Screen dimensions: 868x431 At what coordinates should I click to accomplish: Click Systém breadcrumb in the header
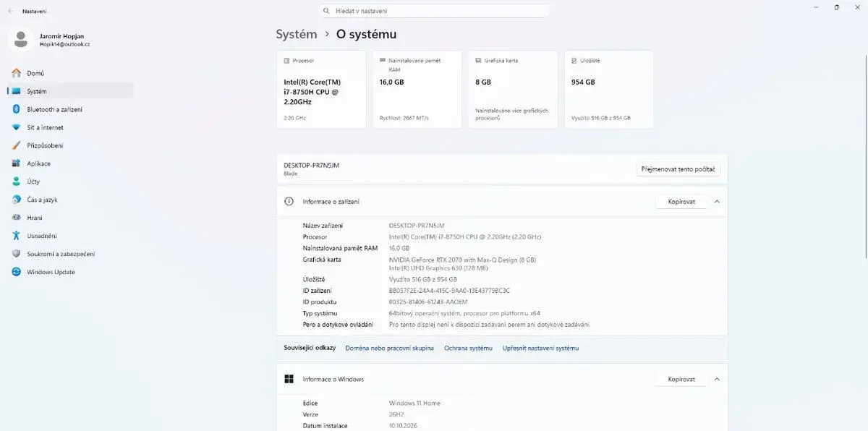[x=297, y=34]
